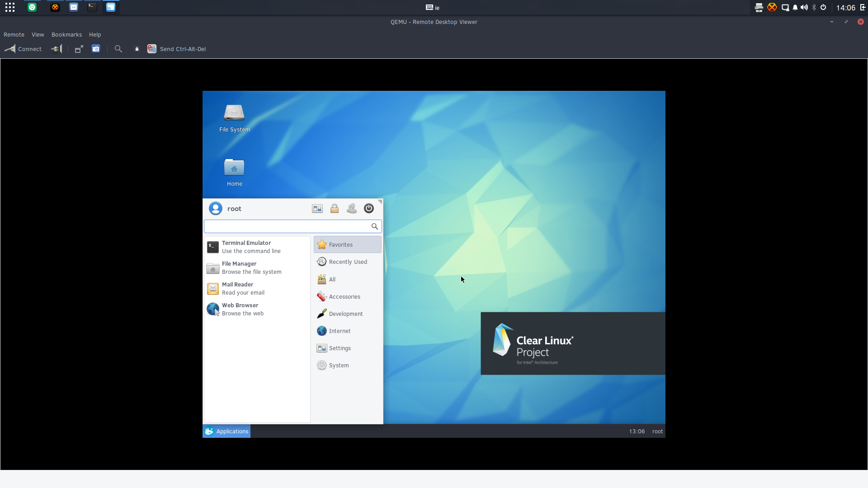The height and width of the screenshot is (488, 868).
Task: Click the lock screen padlock icon
Action: [x=335, y=208]
